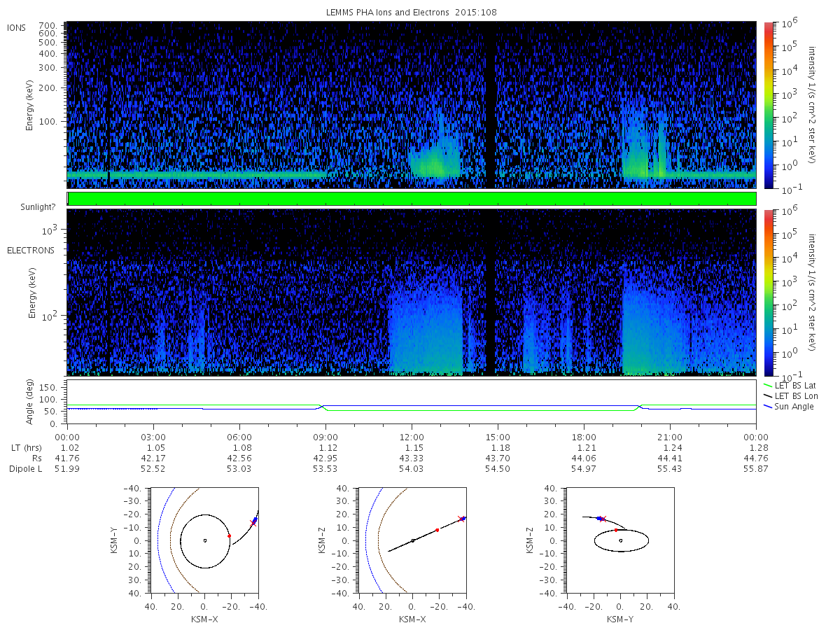Click the ions intensity color scale bar
This screenshot has height=630, width=840.
(768, 105)
